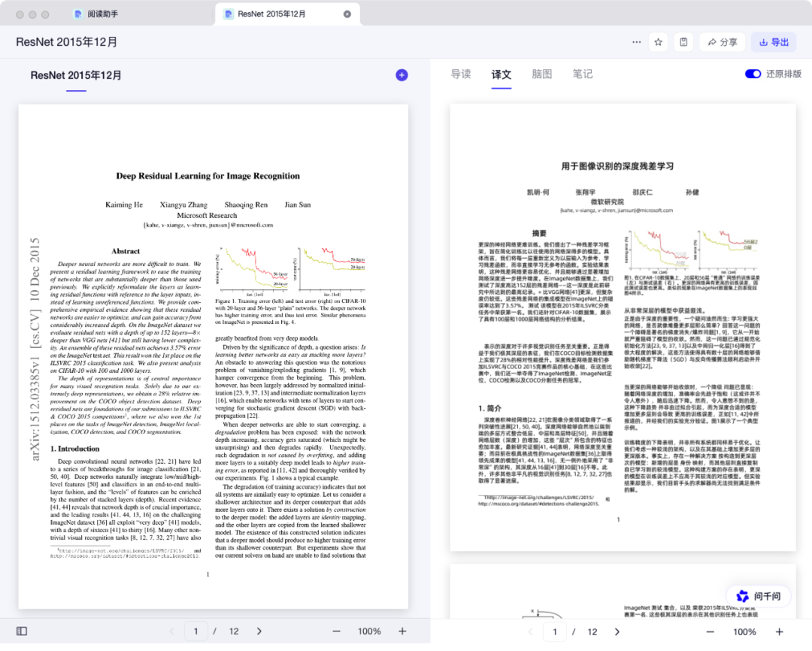812x651 pixels.
Task: Click the translated title 用于图像识别的深度残差学习
Action: (617, 166)
